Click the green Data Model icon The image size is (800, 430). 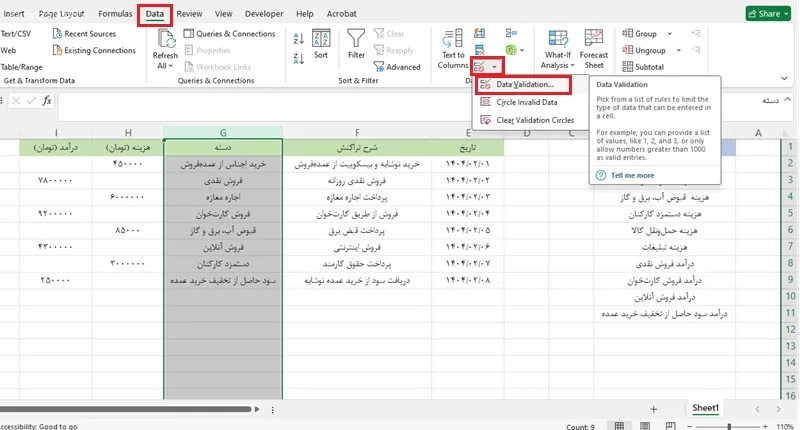click(511, 50)
